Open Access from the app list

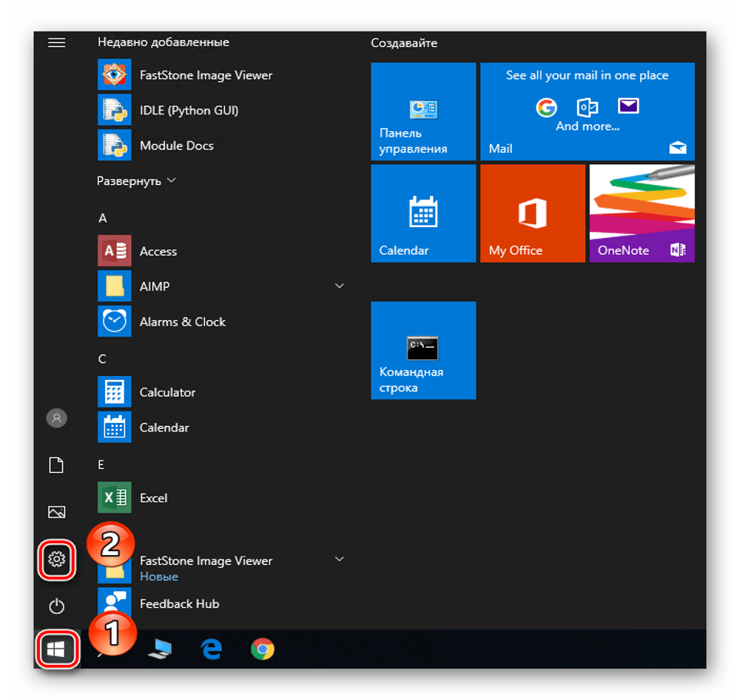[157, 251]
